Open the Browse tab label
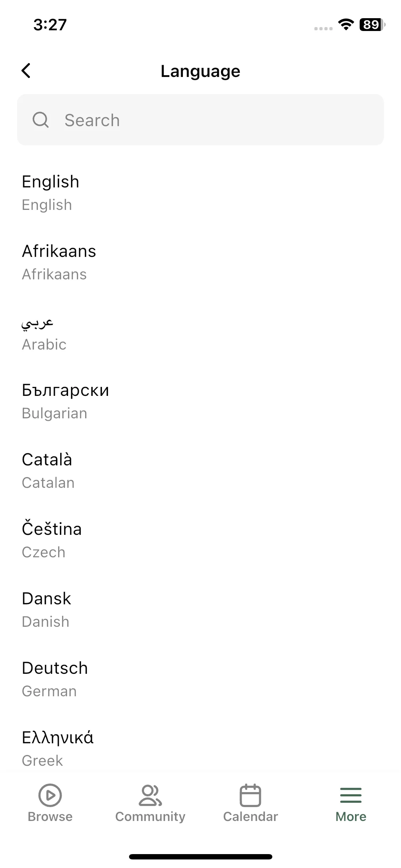Viewport: 401px width, 868px height. [x=50, y=817]
